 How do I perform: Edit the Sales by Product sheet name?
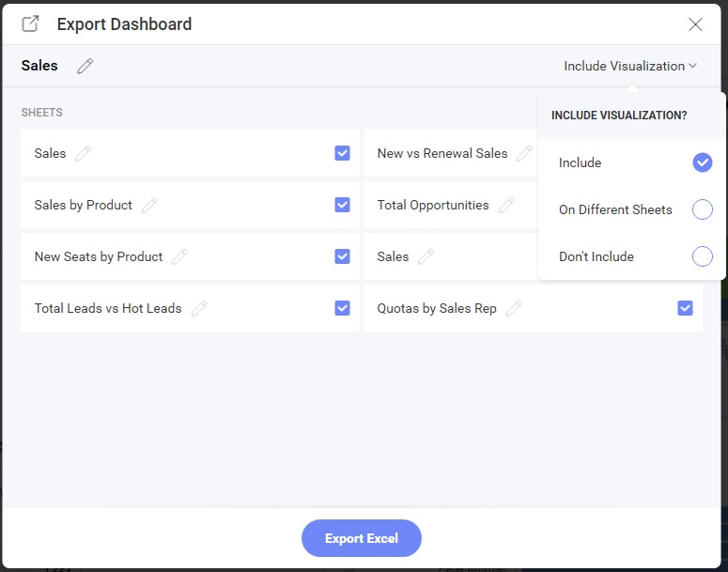pyautogui.click(x=149, y=205)
